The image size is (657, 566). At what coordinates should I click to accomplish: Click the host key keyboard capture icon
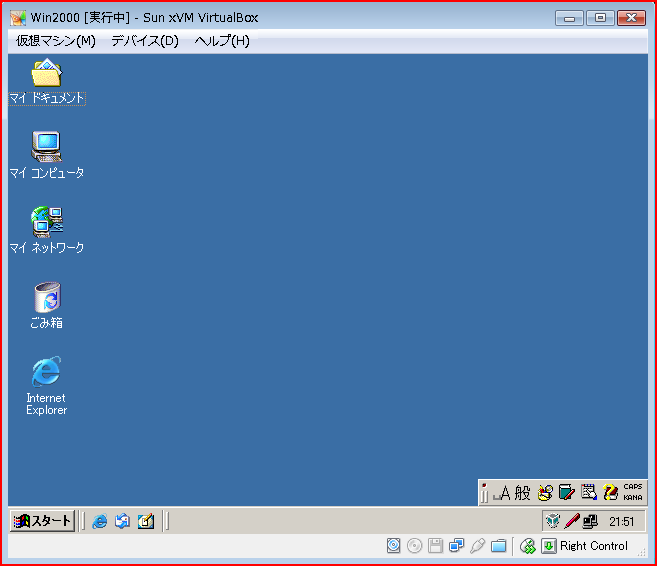(x=548, y=546)
